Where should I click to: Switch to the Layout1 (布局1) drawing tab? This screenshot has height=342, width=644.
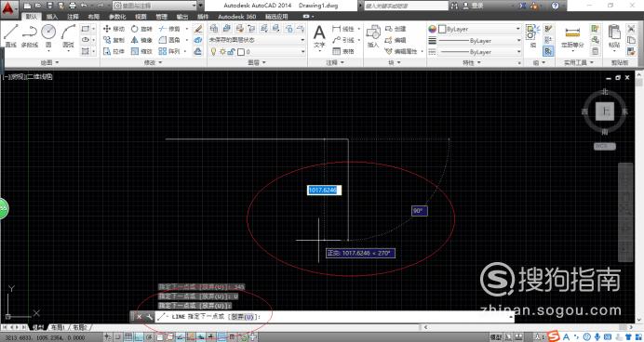coord(58,327)
